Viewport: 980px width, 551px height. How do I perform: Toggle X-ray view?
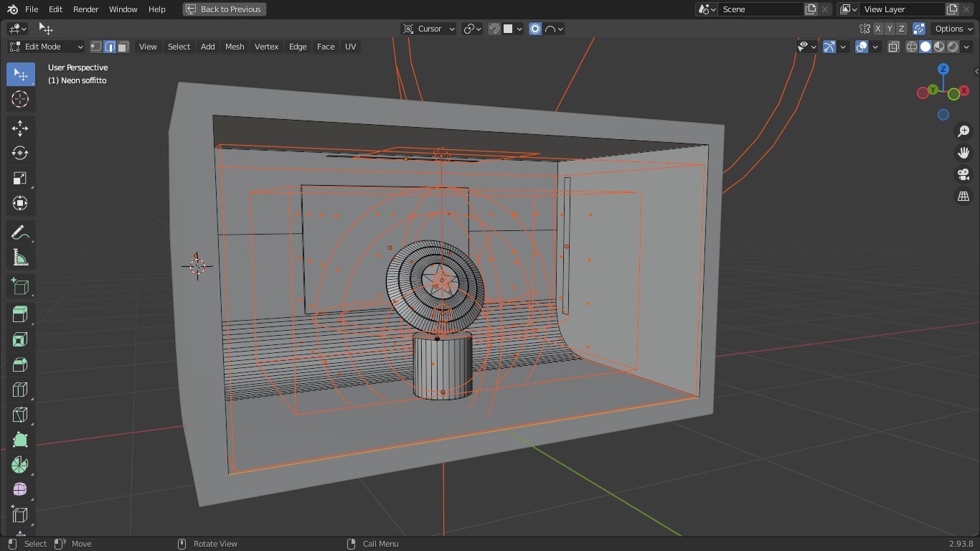(894, 47)
